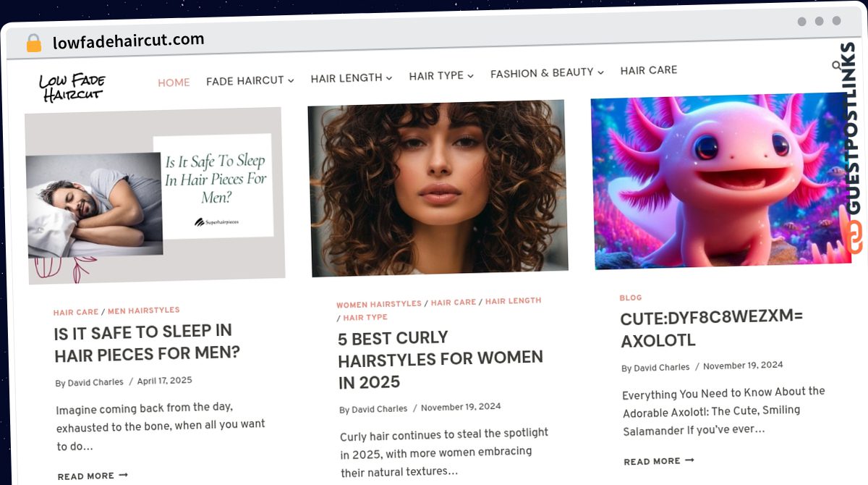The width and height of the screenshot is (868, 485).
Task: Click the padlock icon in address bar
Action: (34, 43)
